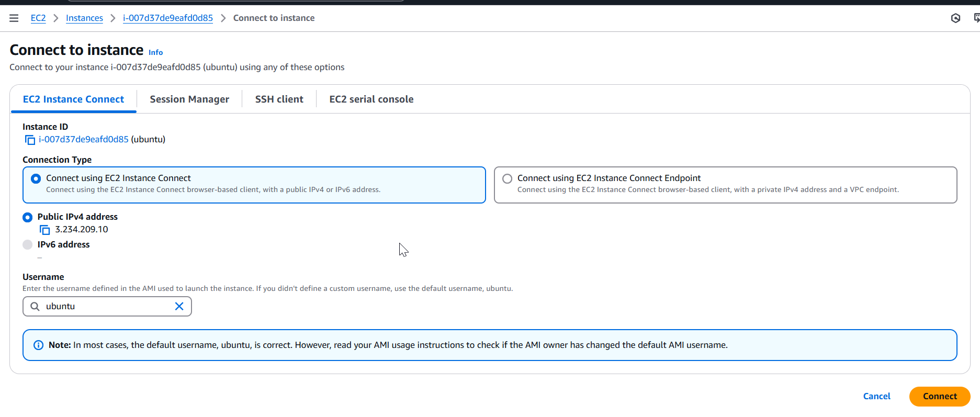Click the Cancel button
The height and width of the screenshot is (417, 980).
[x=876, y=397]
